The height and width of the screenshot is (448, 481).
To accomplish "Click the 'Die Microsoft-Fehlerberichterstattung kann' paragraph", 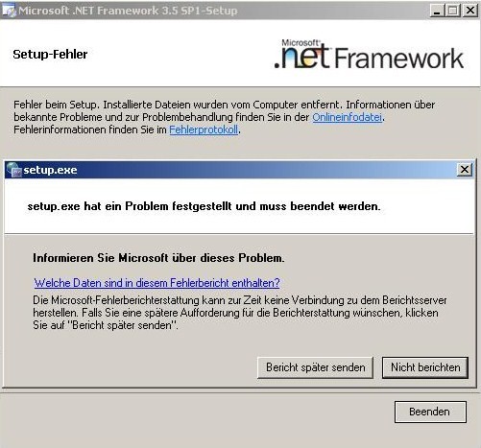I will click(x=240, y=313).
